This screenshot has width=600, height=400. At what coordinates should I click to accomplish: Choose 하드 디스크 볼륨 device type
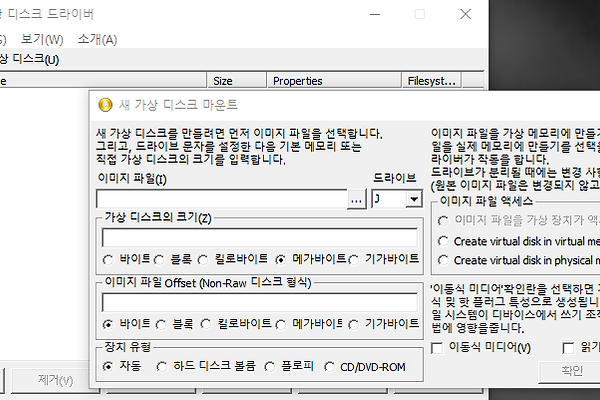click(163, 366)
